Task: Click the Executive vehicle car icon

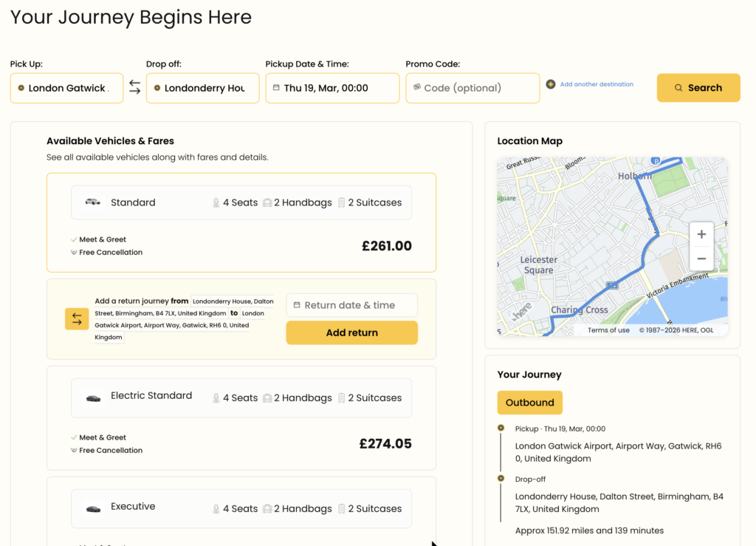Action: pos(93,509)
